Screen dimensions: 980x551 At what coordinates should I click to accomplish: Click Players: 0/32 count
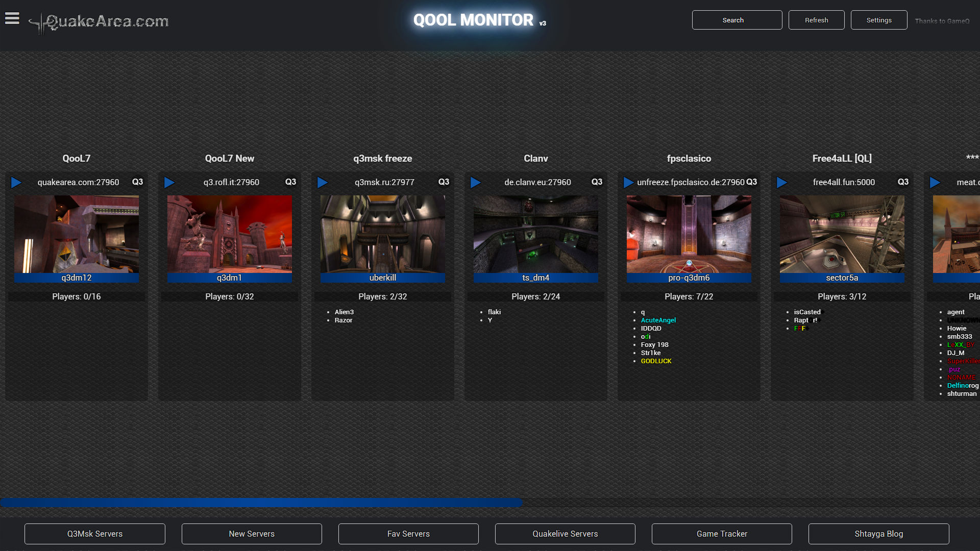230,296
